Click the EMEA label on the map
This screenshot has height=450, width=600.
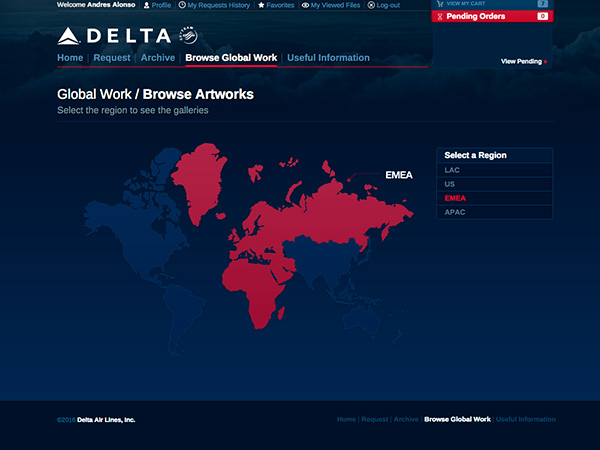coord(399,175)
